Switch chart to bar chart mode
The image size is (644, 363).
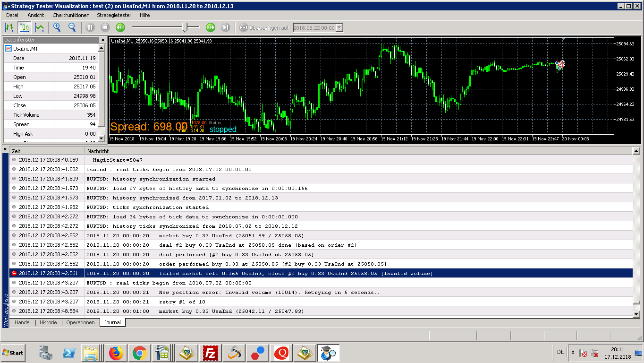click(x=9, y=27)
